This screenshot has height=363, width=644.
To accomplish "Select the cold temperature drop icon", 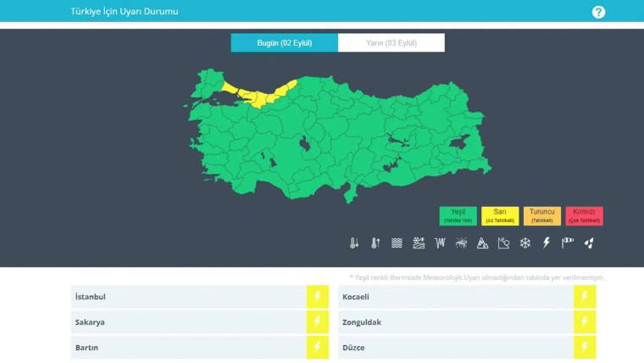I will click(x=354, y=243).
